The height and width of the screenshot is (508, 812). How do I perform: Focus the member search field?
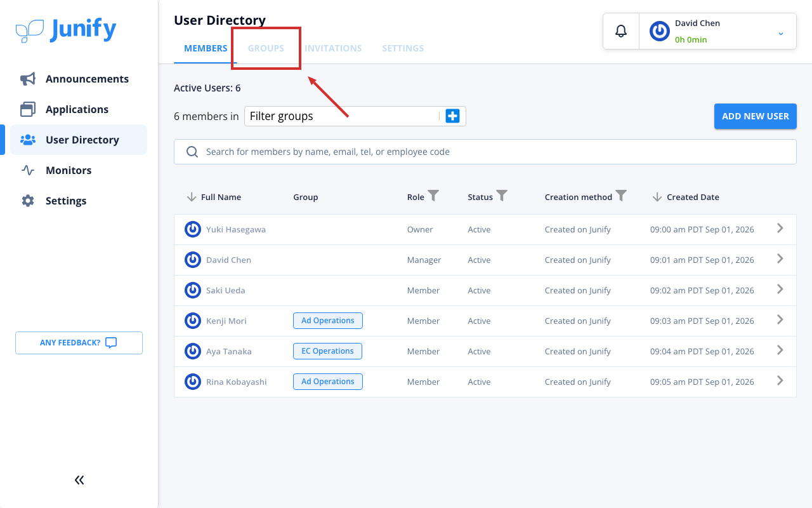coord(485,152)
